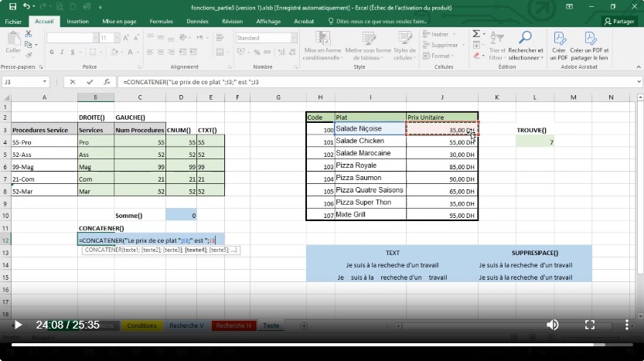Image resolution: width=644 pixels, height=361 pixels.
Task: Click the center align icon
Action: (161, 52)
